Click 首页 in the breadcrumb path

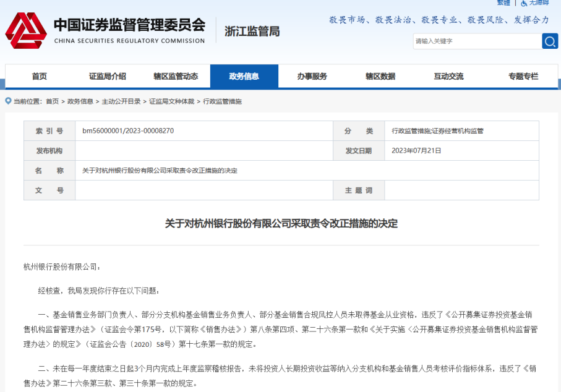52,101
